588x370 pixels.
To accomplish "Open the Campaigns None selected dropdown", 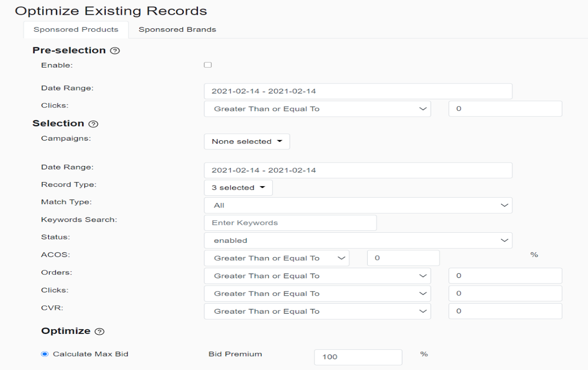I will [247, 141].
